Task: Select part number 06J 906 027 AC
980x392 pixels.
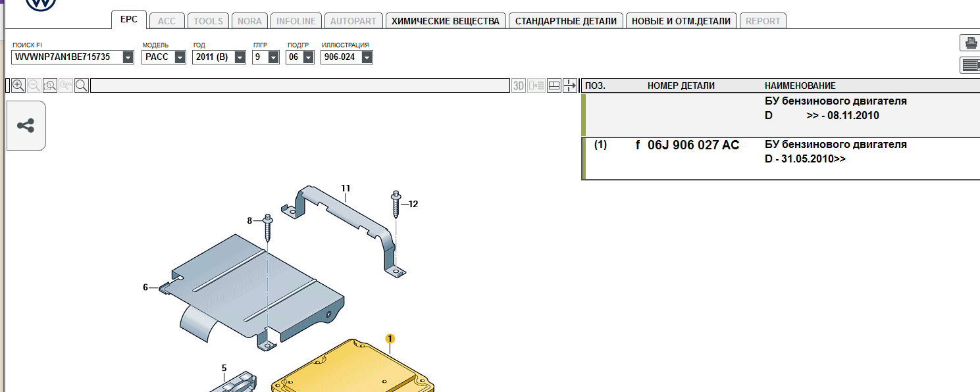Action: pyautogui.click(x=694, y=145)
